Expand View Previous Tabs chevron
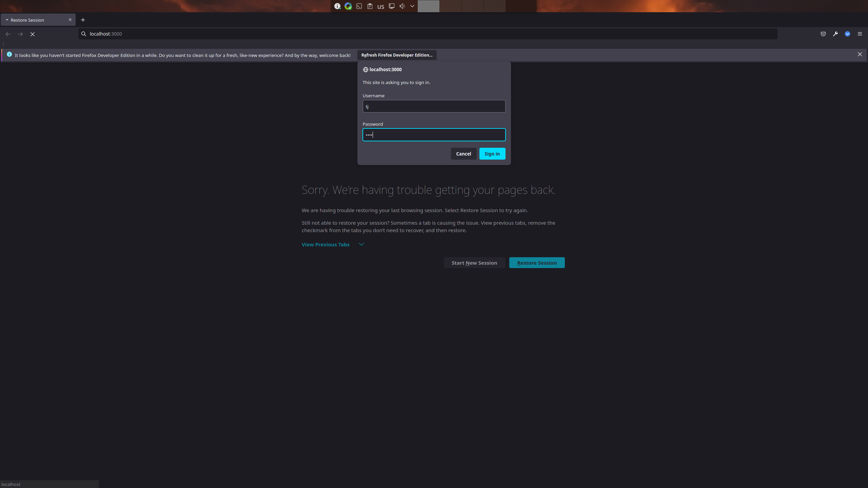Viewport: 868px width, 488px height. click(x=361, y=244)
